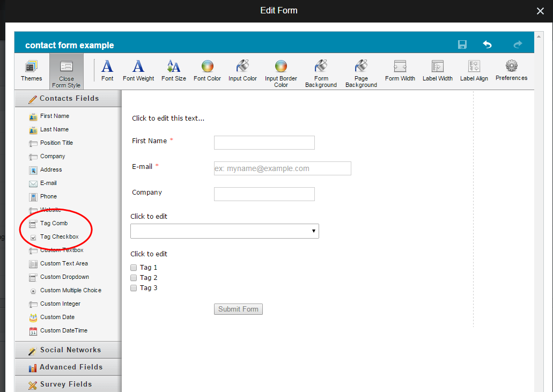
Task: Click the Company input box
Action: (264, 194)
